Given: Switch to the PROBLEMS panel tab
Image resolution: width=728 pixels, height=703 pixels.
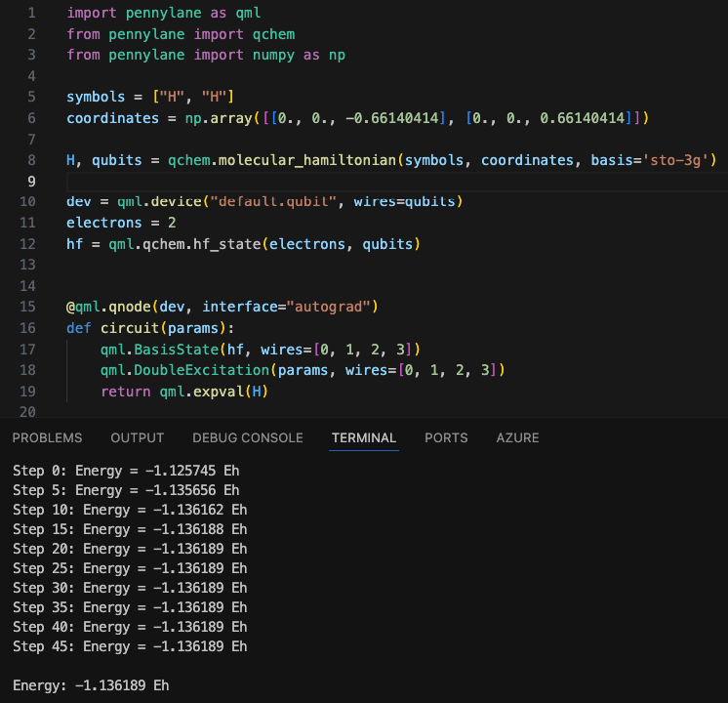Looking at the screenshot, I should (47, 437).
